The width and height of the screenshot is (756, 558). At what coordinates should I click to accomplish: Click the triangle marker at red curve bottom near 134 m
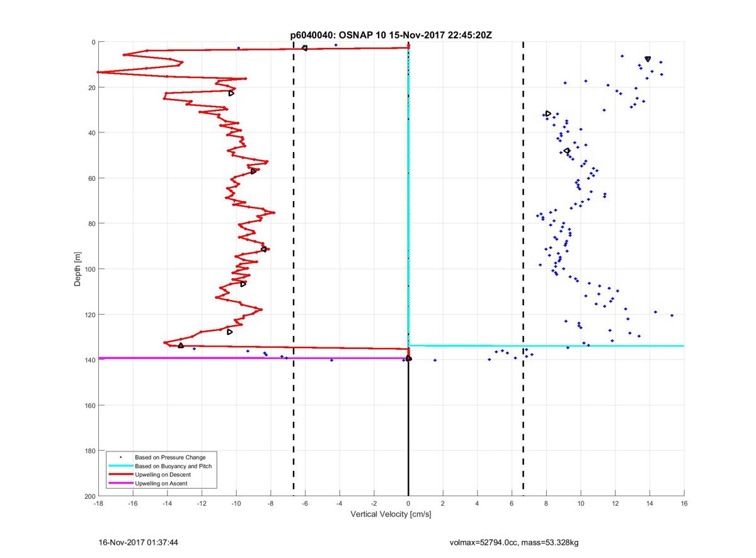(181, 346)
